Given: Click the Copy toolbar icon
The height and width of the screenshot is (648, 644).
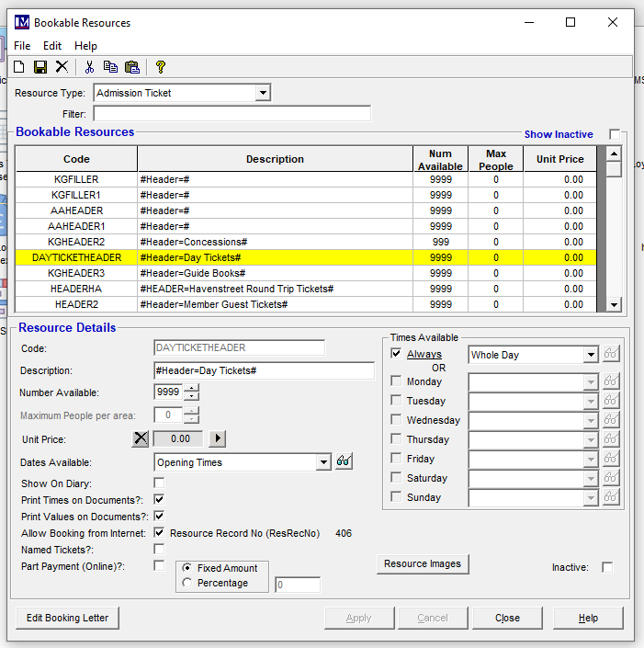Looking at the screenshot, I should coord(110,67).
